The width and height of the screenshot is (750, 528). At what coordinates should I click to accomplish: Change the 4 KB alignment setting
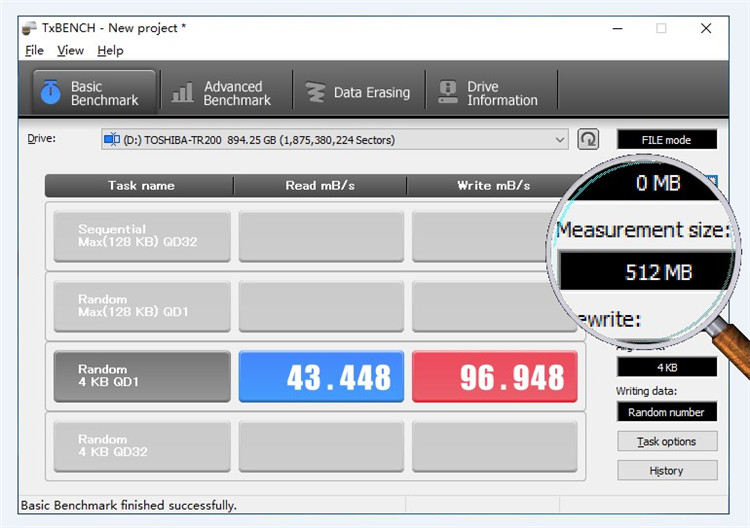[667, 367]
